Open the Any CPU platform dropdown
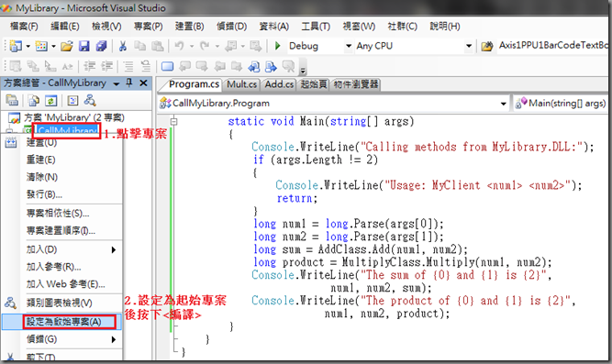 pos(468,47)
